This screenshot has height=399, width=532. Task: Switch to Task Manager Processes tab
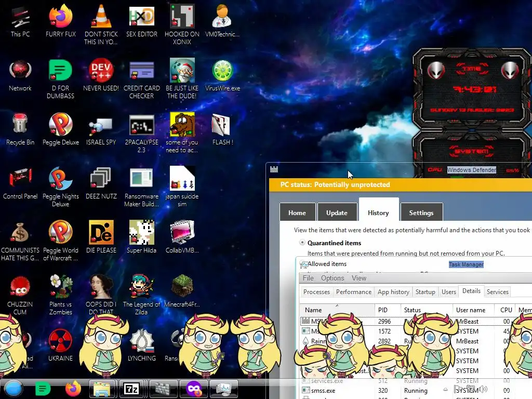pyautogui.click(x=316, y=292)
